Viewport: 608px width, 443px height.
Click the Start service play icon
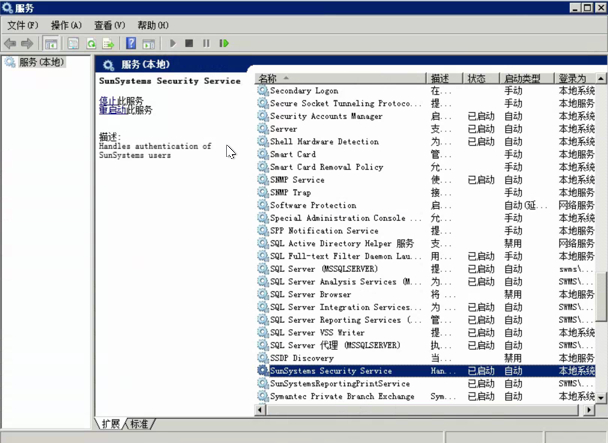pyautogui.click(x=173, y=43)
